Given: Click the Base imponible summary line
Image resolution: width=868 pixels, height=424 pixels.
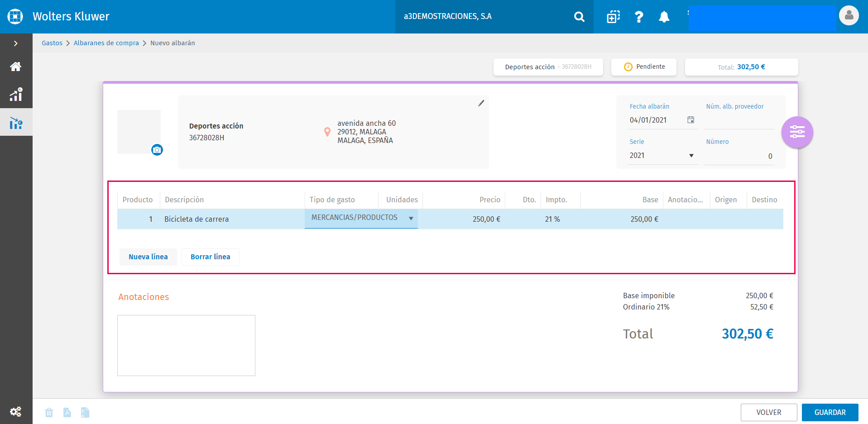Looking at the screenshot, I should (x=698, y=295).
